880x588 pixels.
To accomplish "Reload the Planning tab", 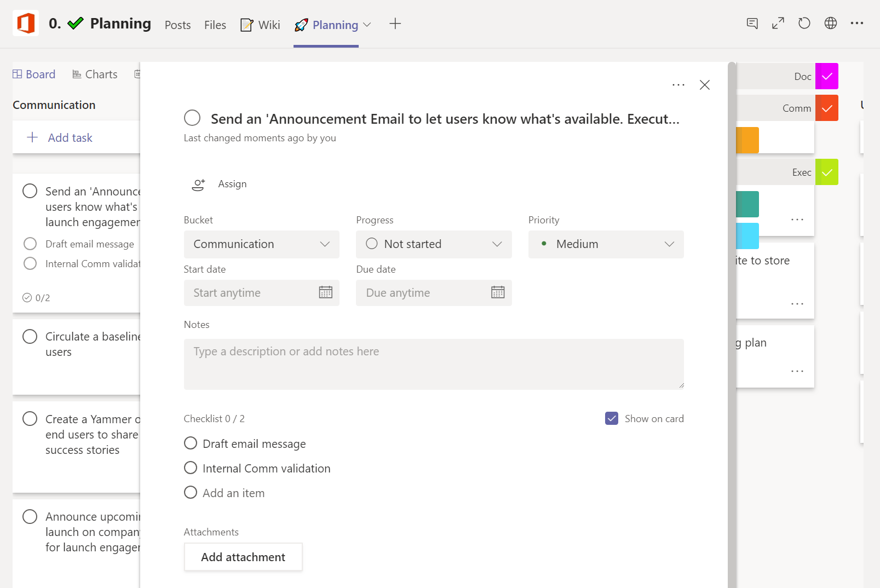I will point(804,24).
